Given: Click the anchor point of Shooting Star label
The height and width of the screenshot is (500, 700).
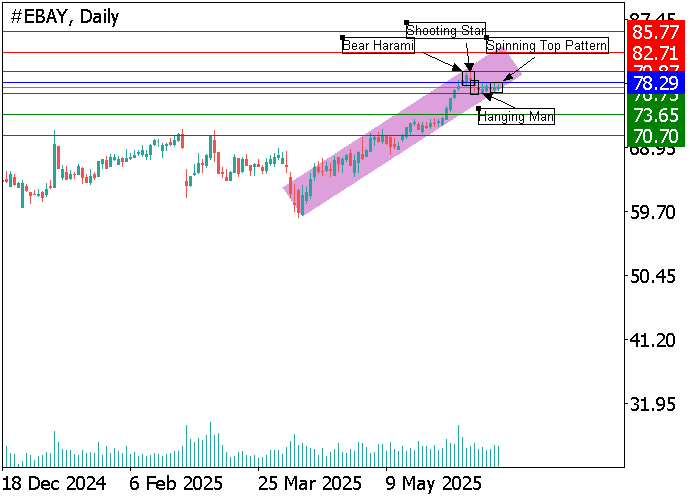Looking at the screenshot, I should point(407,22).
